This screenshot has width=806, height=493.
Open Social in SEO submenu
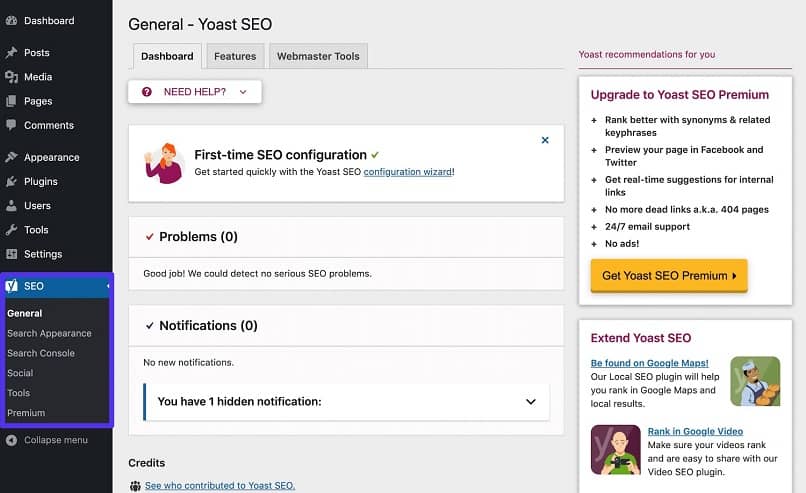click(20, 373)
